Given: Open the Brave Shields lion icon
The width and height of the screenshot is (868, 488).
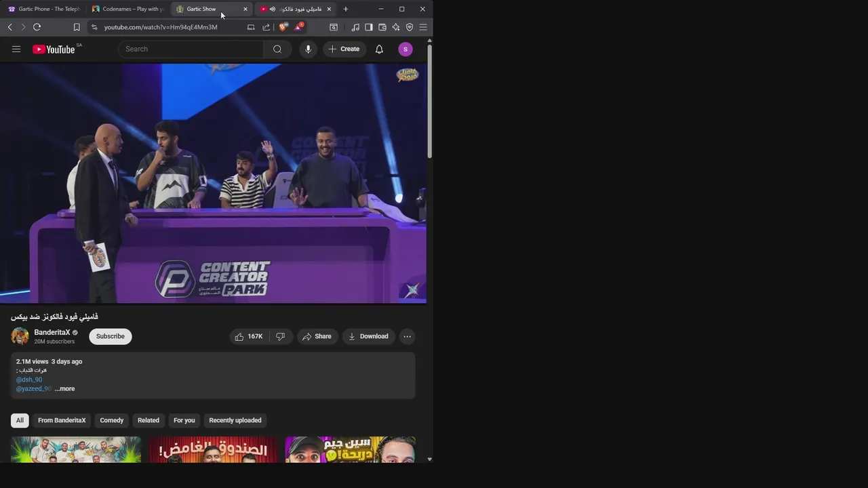Looking at the screenshot, I should [x=283, y=27].
